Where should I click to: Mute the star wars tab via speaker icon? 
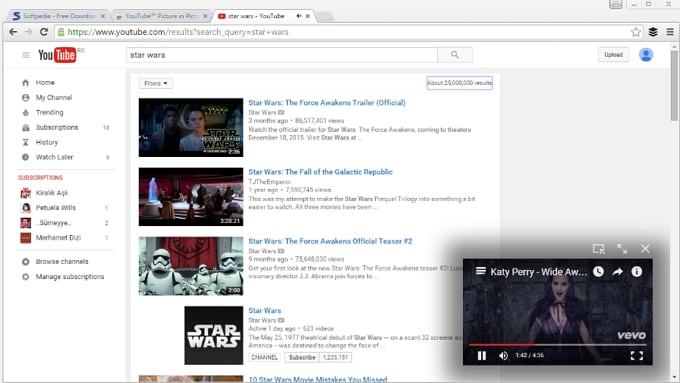pyautogui.click(x=299, y=16)
